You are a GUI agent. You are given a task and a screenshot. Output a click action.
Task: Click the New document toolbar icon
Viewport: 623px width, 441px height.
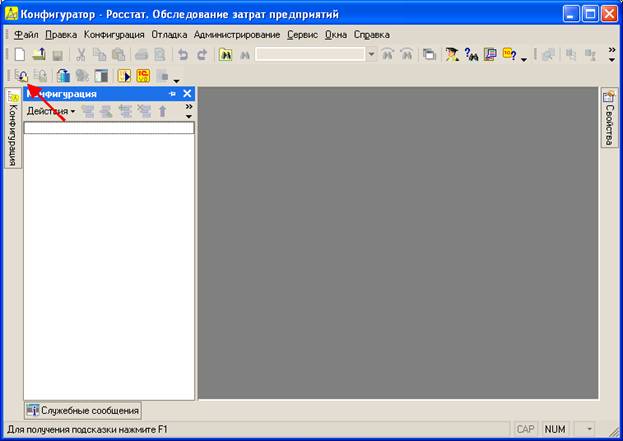pos(19,54)
